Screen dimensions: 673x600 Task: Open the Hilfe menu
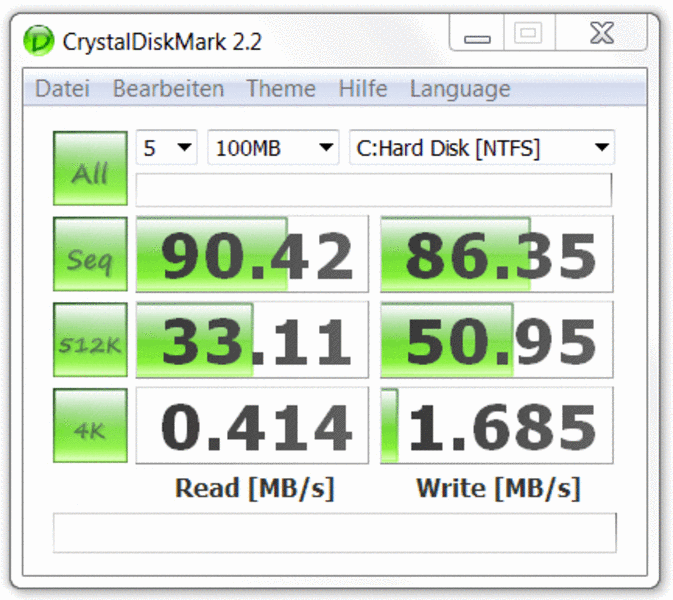(x=363, y=89)
